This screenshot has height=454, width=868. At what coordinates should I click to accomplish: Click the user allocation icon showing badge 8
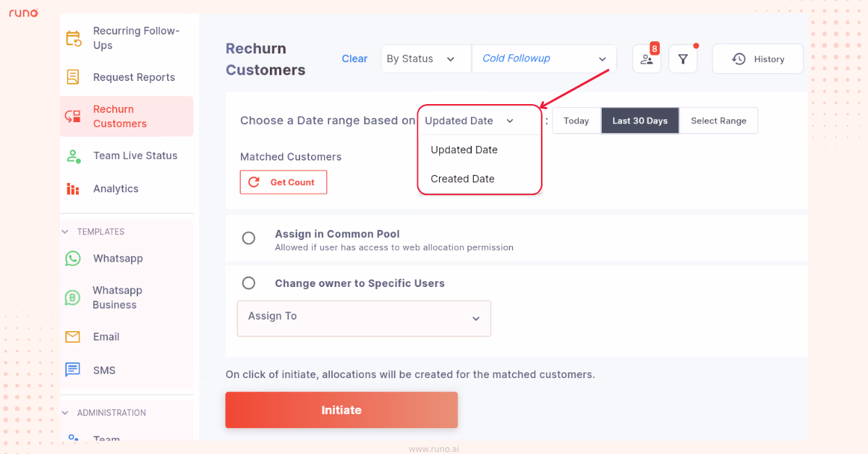coord(646,59)
